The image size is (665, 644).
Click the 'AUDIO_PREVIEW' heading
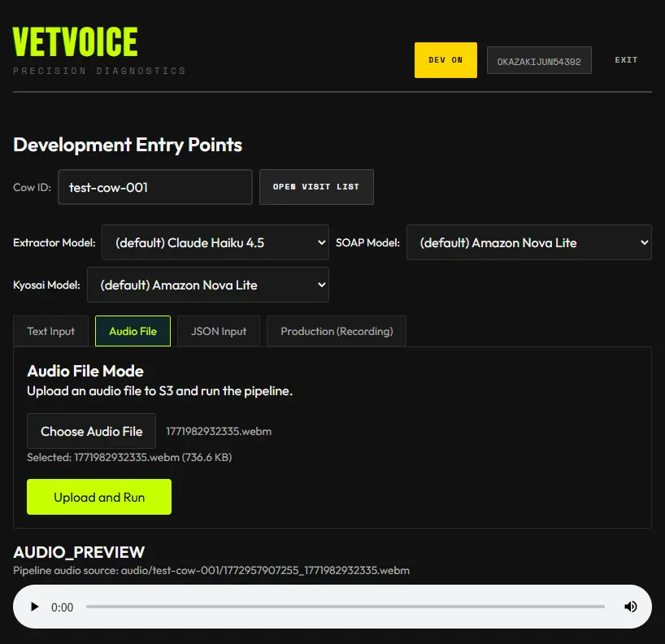point(79,552)
